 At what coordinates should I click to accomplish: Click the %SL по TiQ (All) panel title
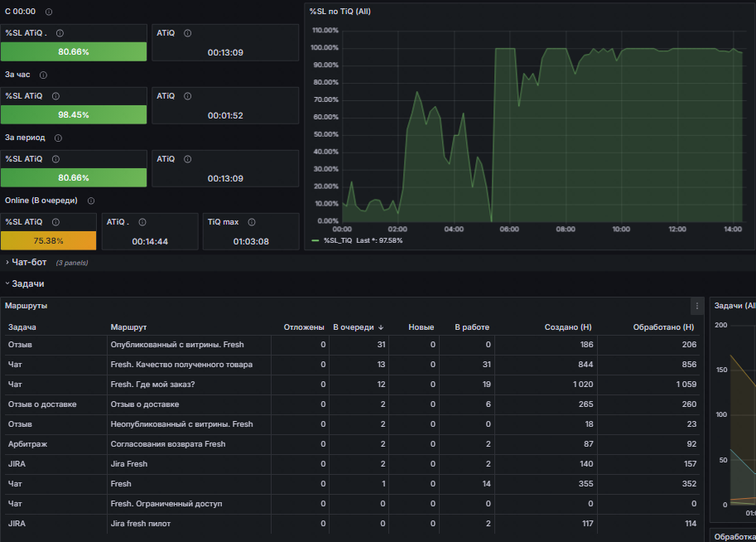pyautogui.click(x=340, y=12)
